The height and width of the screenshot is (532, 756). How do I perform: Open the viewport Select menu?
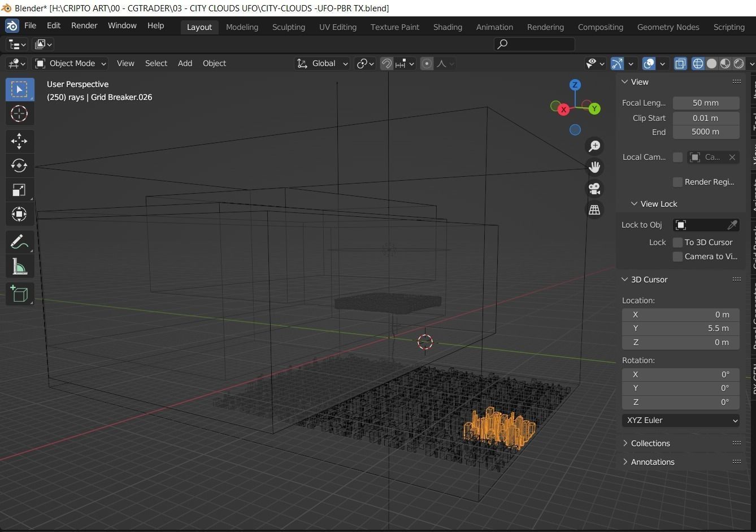tap(156, 63)
